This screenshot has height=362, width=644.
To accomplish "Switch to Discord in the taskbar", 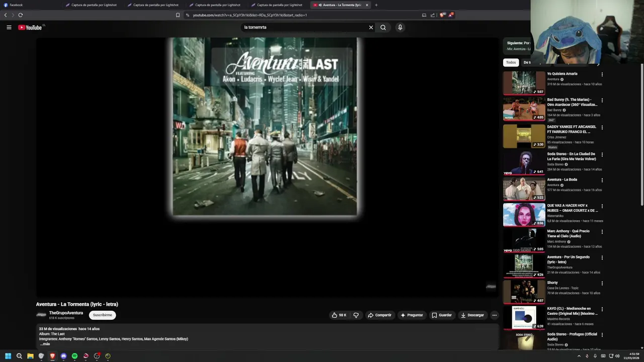I will [x=63, y=356].
